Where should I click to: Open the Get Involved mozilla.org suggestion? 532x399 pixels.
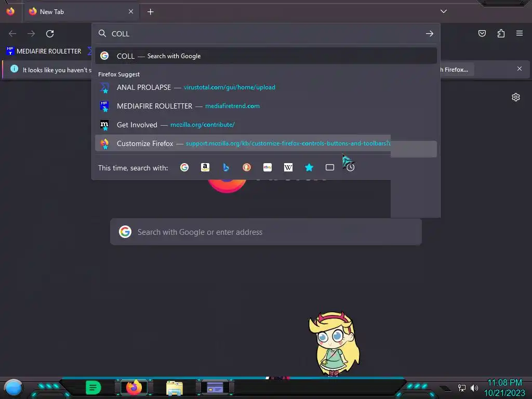[x=266, y=125]
